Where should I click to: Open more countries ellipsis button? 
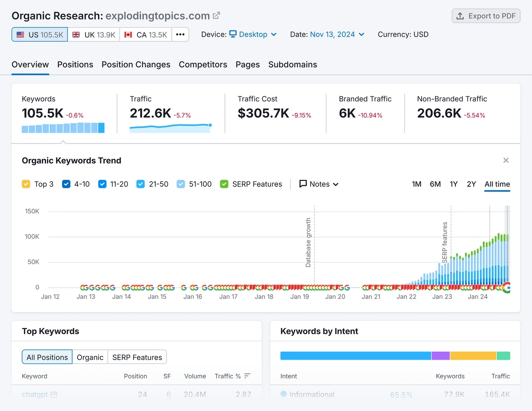[x=180, y=35]
